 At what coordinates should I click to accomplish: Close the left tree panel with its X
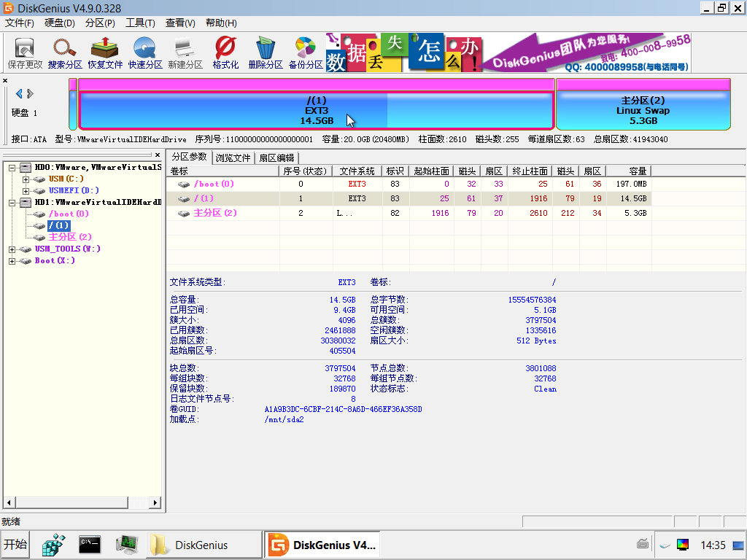point(158,155)
